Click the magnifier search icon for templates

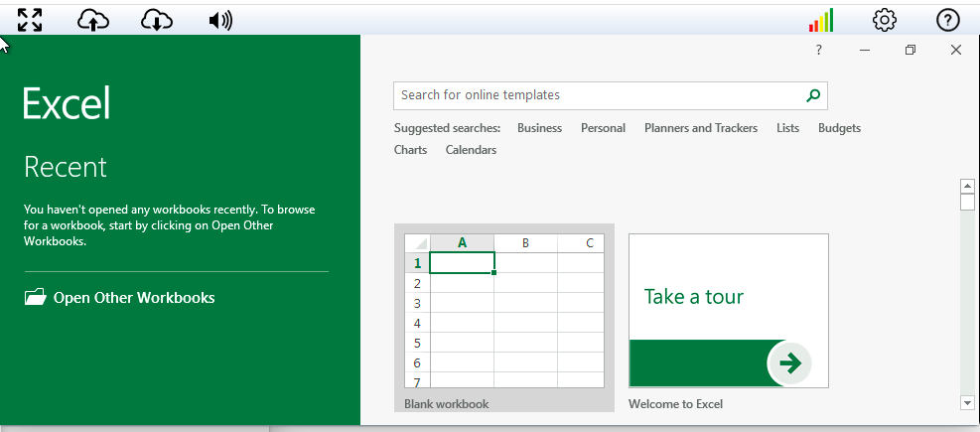813,95
